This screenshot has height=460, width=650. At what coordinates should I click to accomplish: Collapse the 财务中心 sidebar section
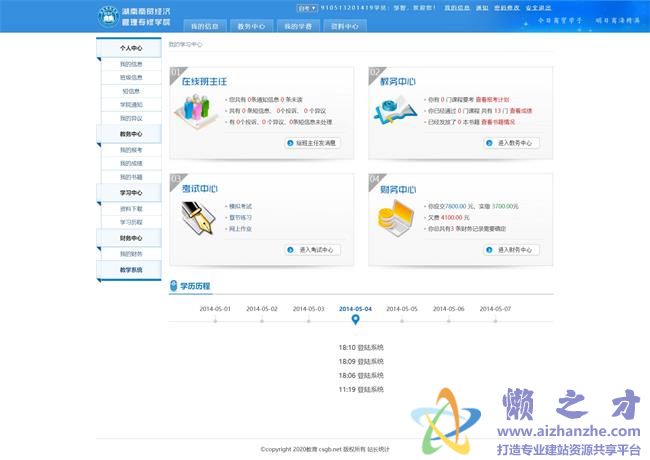tap(129, 238)
